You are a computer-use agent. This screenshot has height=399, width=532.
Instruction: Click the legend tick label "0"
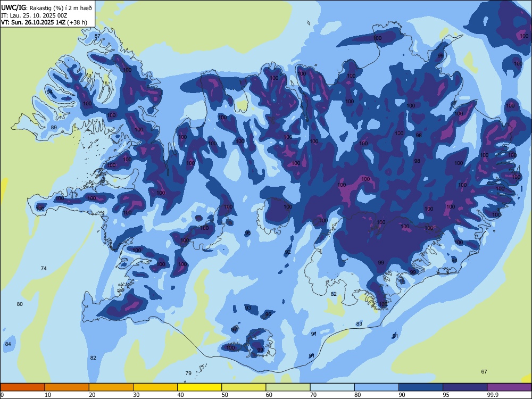[2, 395]
